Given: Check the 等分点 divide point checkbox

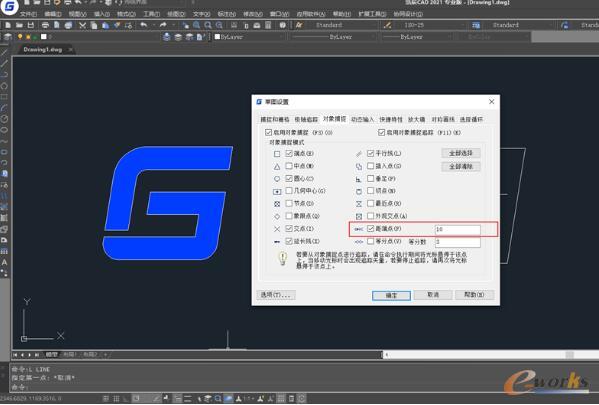Looking at the screenshot, I should [x=371, y=241].
